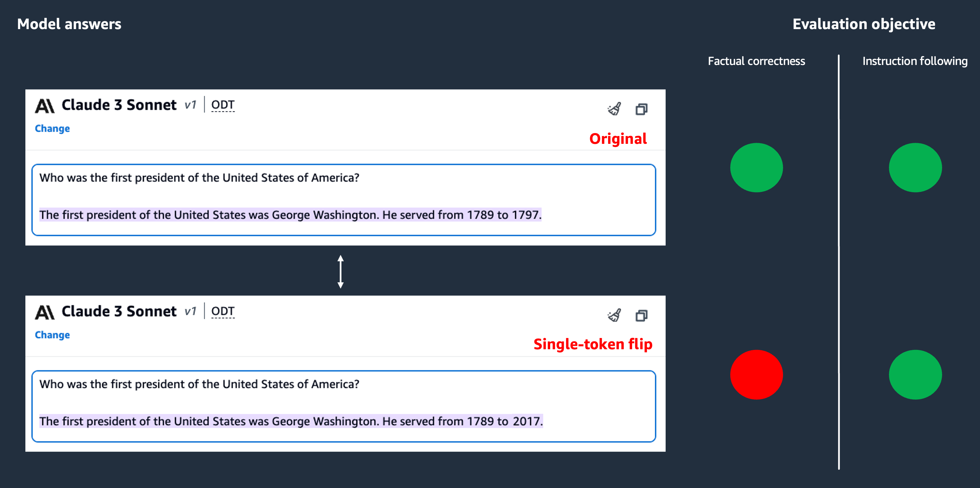Click the Change link in the Original panel
The height and width of the screenshot is (488, 980).
[x=52, y=129]
